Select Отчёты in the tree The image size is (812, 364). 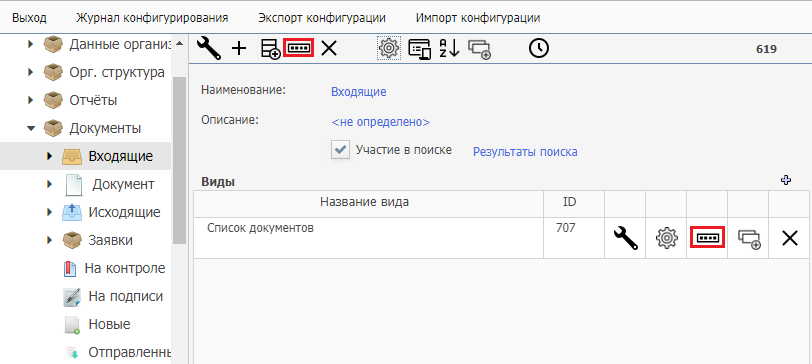click(x=93, y=100)
